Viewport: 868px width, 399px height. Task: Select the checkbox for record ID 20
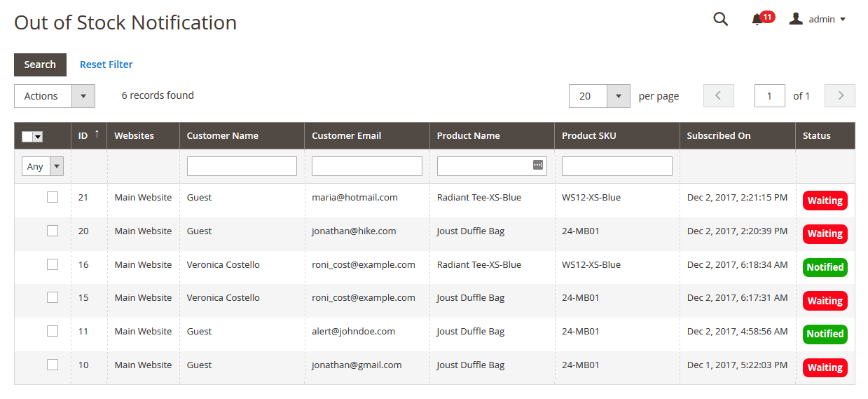pos(53,231)
